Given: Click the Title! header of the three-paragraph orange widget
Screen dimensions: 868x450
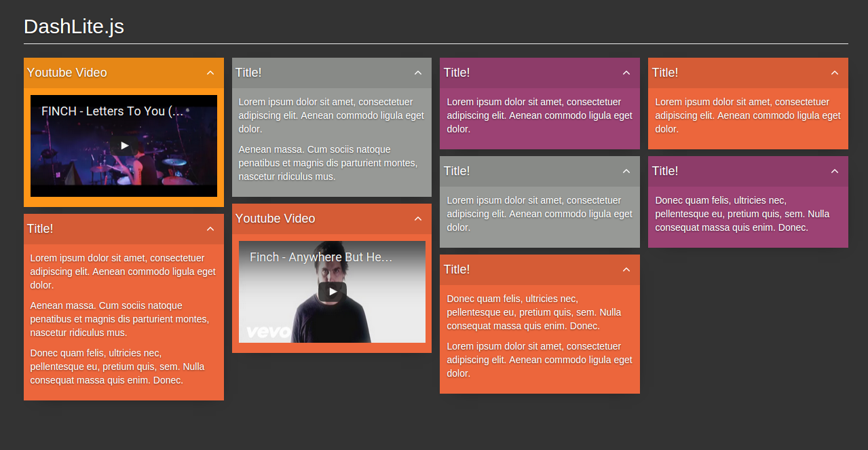Looking at the screenshot, I should coord(40,229).
